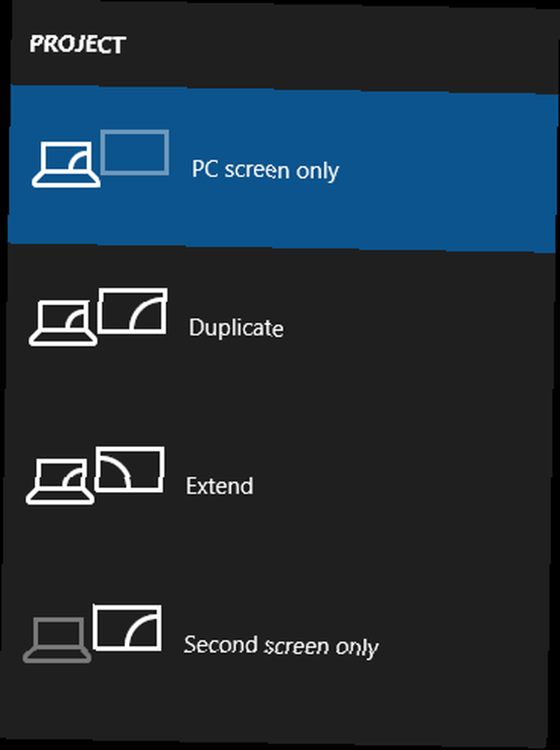Click the laptop icon in PC screen only
This screenshot has height=750, width=560.
[x=66, y=164]
